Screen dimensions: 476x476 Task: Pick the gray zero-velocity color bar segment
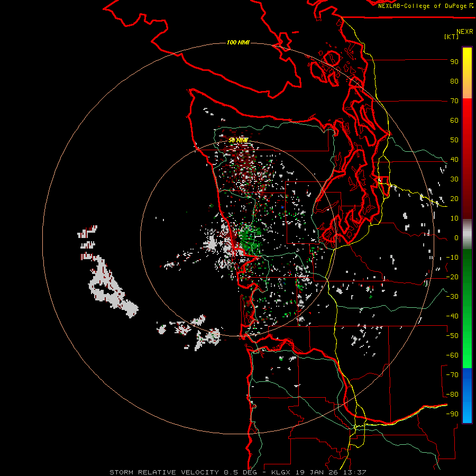(467, 234)
